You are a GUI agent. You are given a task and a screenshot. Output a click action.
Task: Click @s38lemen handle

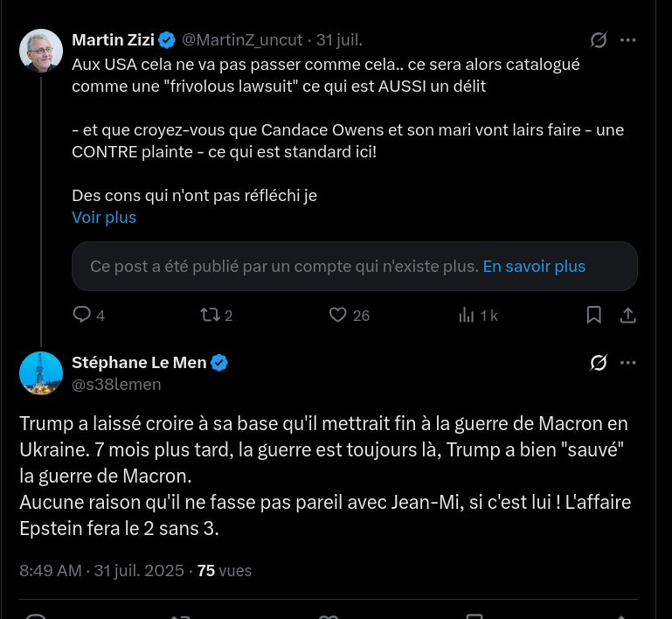click(116, 384)
